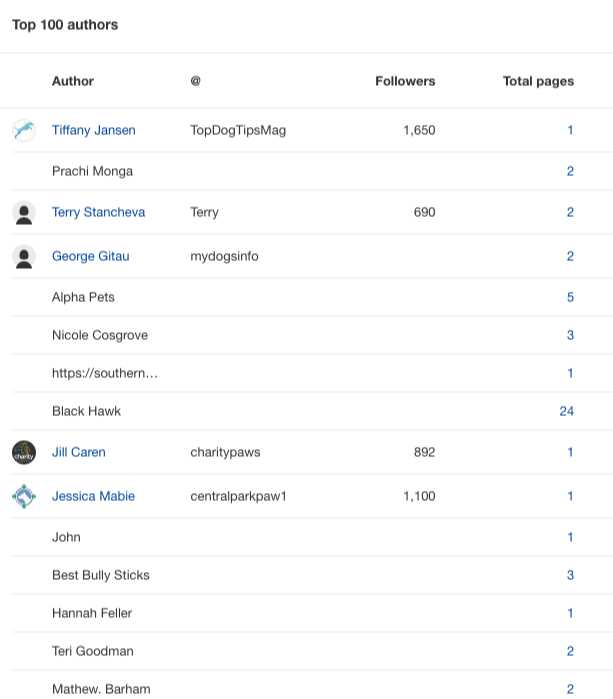View Teri Goodman's 2 total pages
The height and width of the screenshot is (699, 613).
(x=570, y=651)
